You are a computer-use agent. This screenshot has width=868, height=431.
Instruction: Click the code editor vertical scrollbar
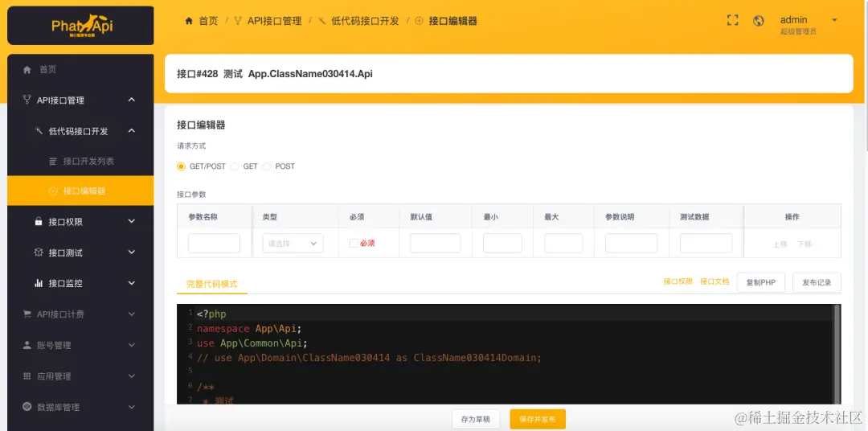837,355
